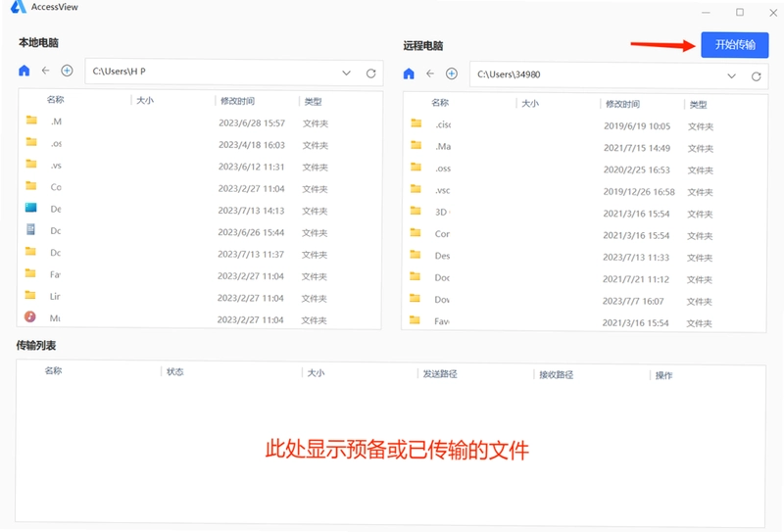Select remote date 2019/12/26 16:58
The height and width of the screenshot is (532, 784).
tap(639, 191)
